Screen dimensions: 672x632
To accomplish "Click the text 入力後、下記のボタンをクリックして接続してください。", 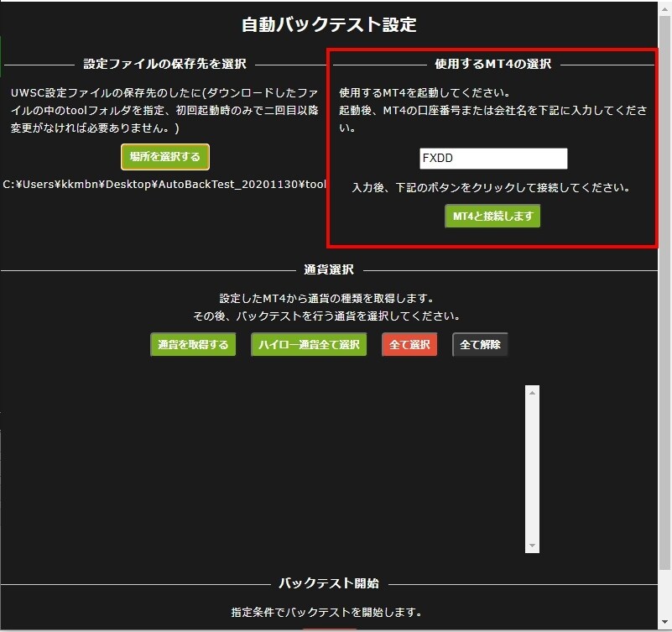I will coord(492,188).
